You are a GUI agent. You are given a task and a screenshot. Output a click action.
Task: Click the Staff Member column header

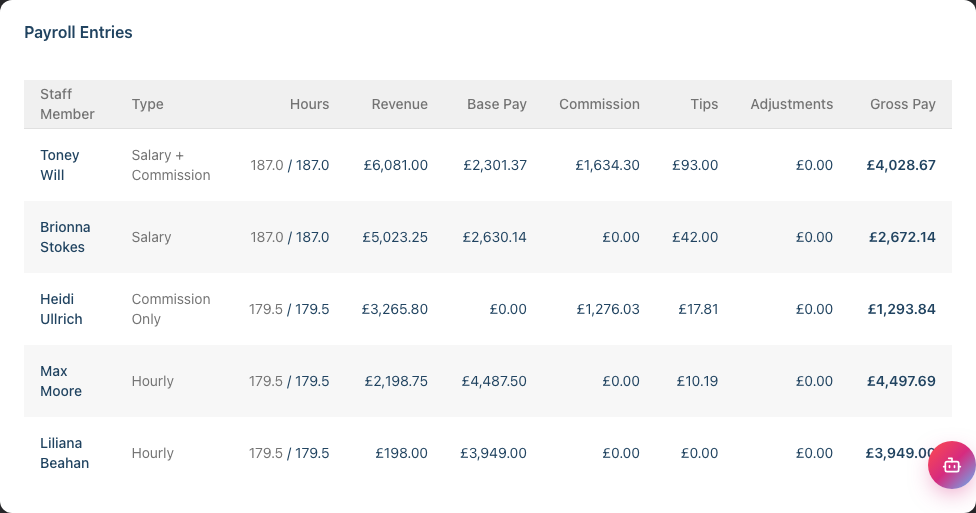coord(67,104)
